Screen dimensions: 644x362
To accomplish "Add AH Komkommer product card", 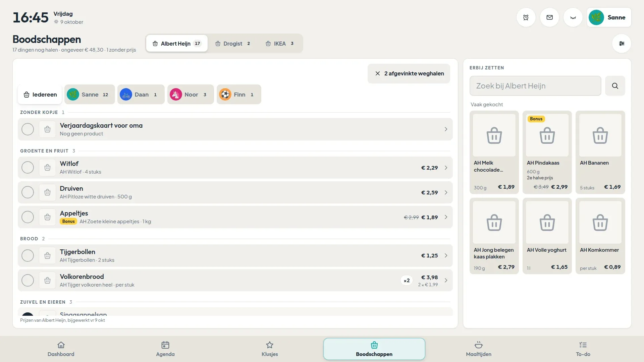I will (x=600, y=236).
